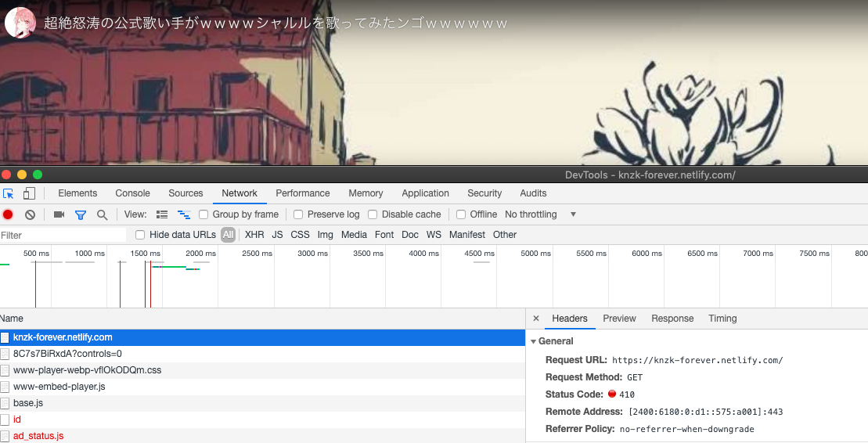Filter requests by XHR type
Image resolution: width=868 pixels, height=443 pixels.
(254, 235)
